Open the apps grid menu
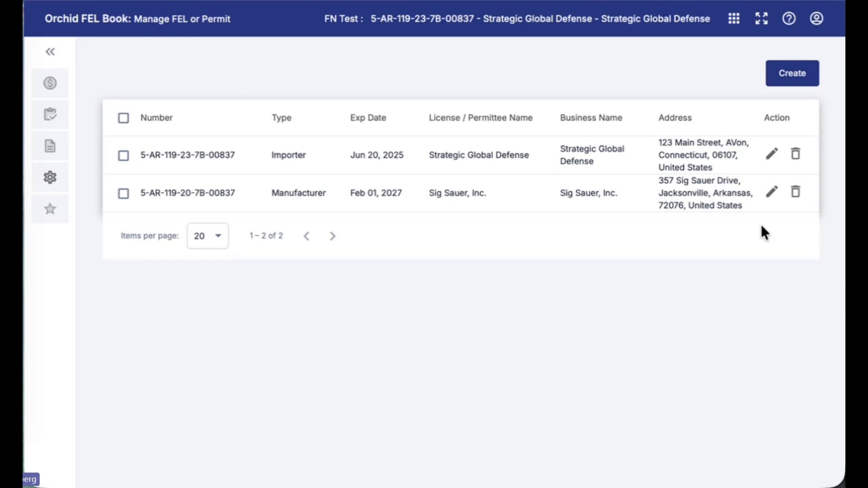 [x=733, y=18]
